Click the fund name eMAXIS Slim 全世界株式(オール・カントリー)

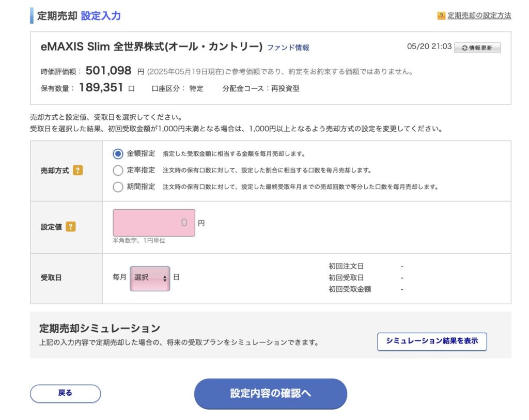[x=151, y=46]
